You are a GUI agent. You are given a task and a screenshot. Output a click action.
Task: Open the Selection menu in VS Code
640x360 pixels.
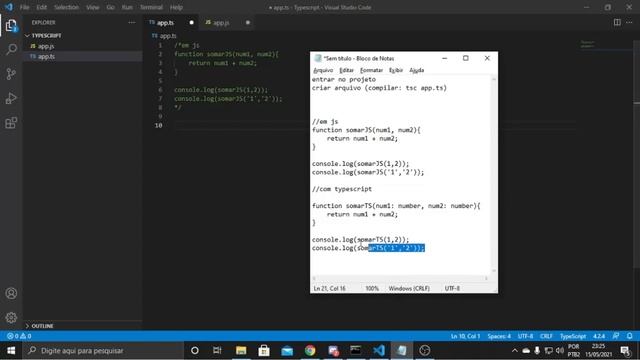point(66,7)
